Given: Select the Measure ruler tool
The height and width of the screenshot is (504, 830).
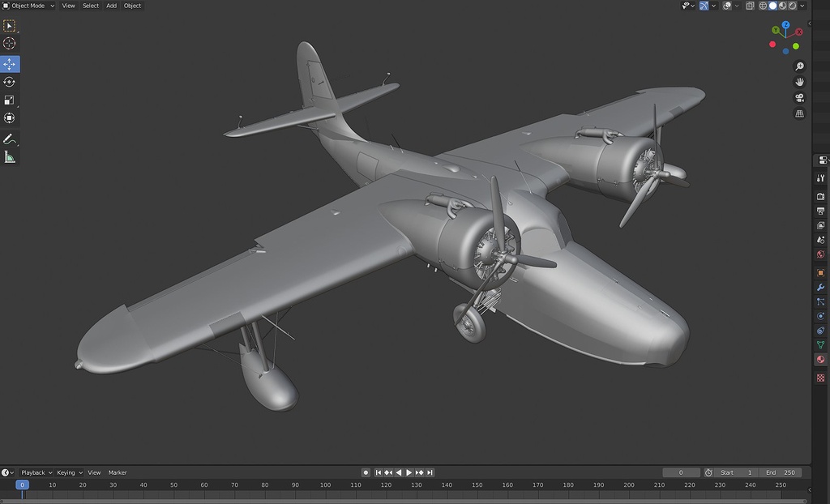Looking at the screenshot, I should click(10, 157).
